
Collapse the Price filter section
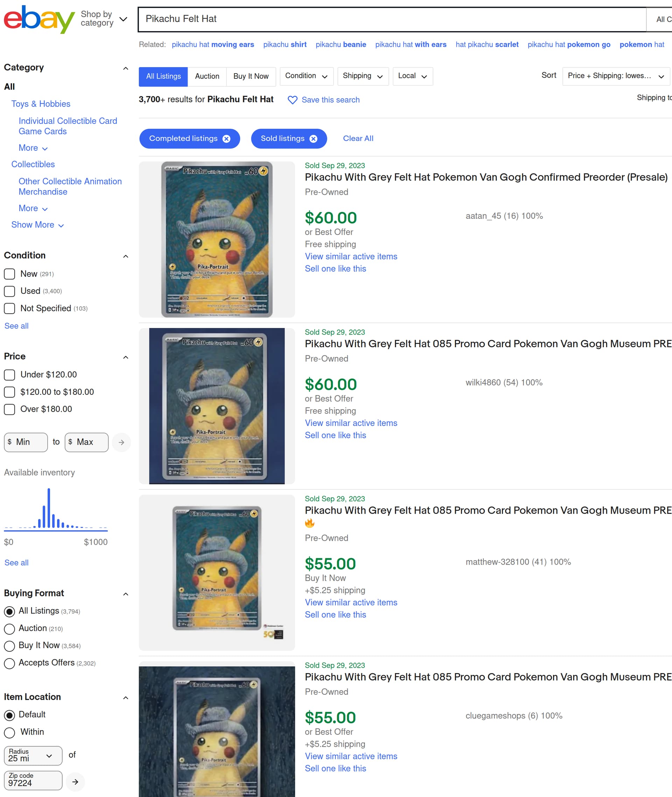point(125,357)
